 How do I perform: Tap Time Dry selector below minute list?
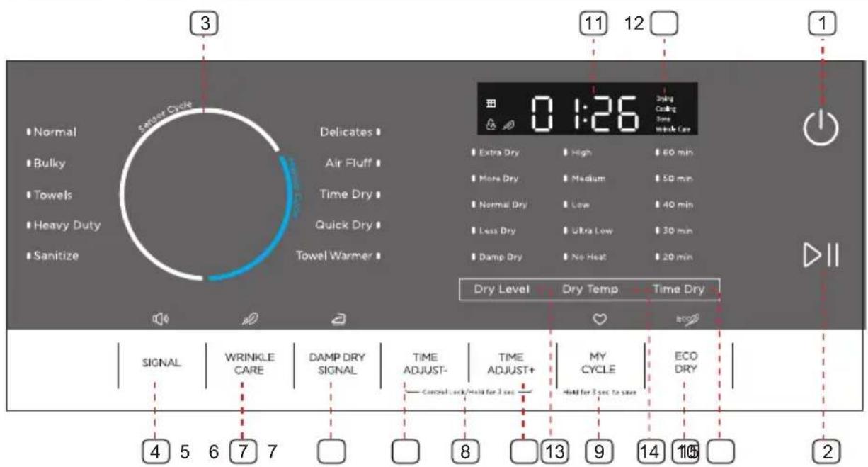click(x=678, y=289)
